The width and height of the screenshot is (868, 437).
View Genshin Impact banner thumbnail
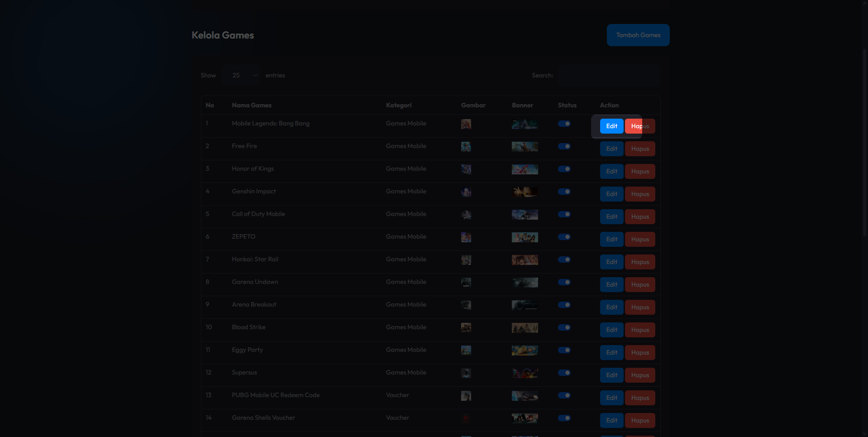[525, 192]
